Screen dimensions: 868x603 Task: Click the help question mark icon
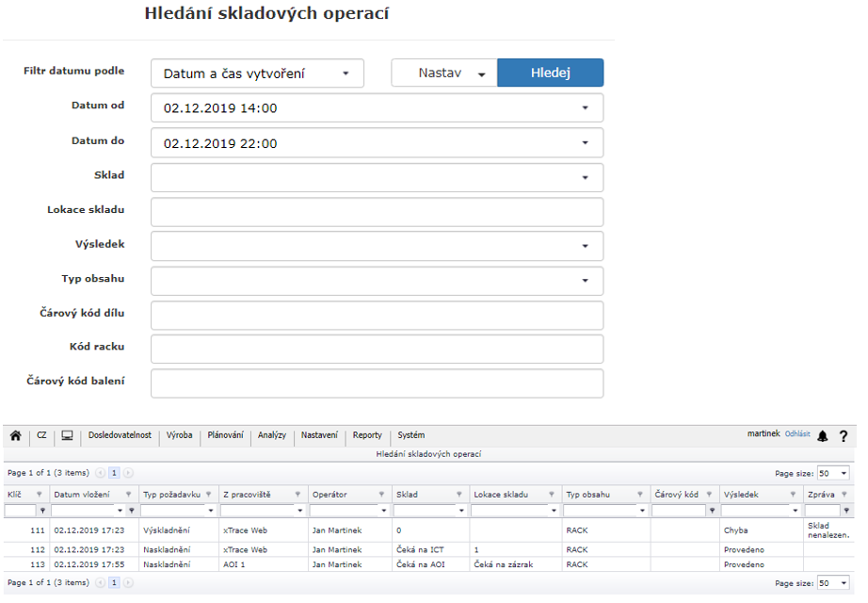pyautogui.click(x=844, y=436)
